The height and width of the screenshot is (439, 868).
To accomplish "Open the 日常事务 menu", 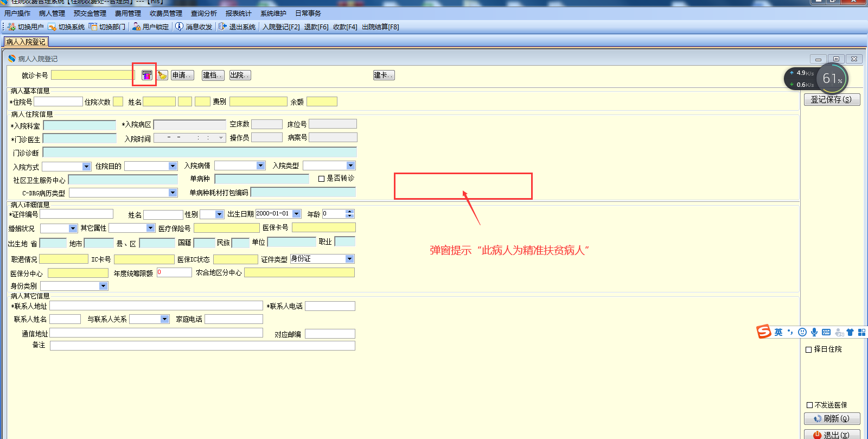I will coord(308,14).
